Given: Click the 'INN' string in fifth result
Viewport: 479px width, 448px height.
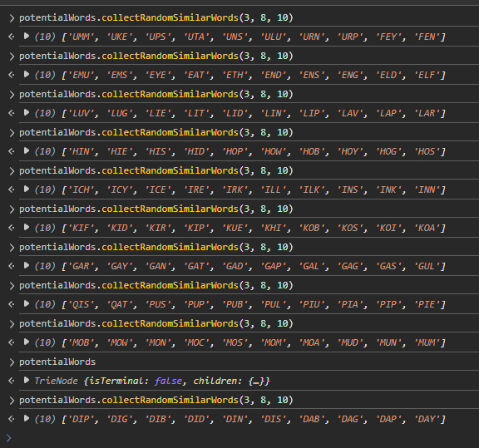Looking at the screenshot, I should click(x=427, y=190).
